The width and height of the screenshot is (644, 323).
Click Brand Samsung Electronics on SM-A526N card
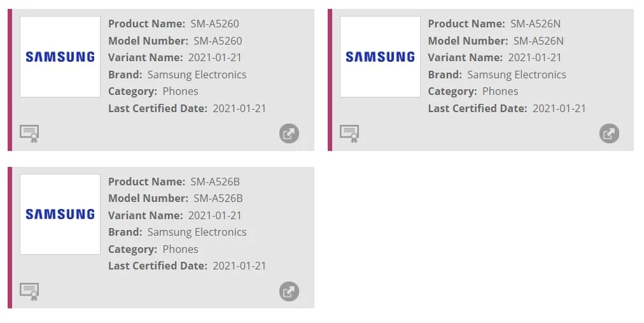tap(517, 75)
